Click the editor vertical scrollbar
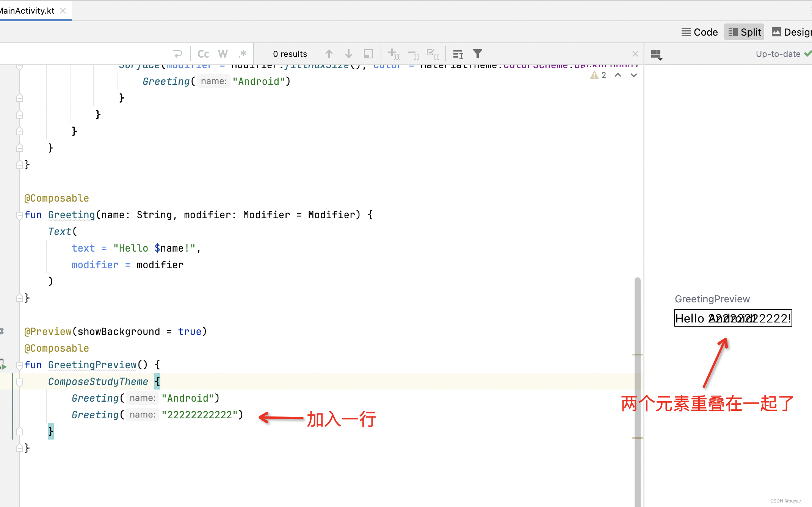This screenshot has width=812, height=507. (x=638, y=392)
